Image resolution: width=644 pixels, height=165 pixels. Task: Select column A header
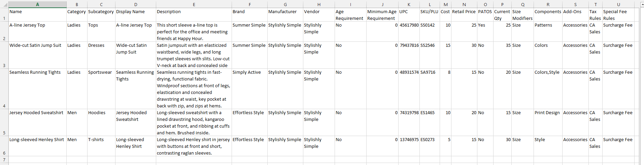click(x=37, y=4)
